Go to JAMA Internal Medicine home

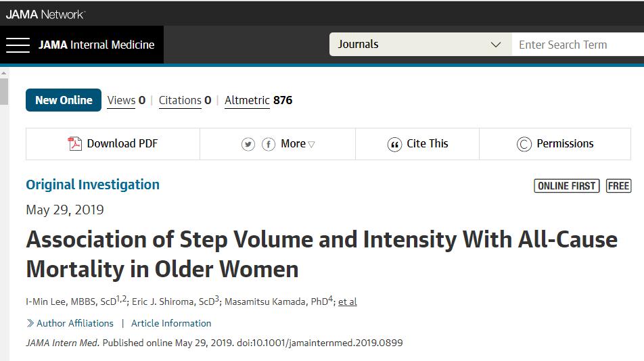(x=97, y=45)
